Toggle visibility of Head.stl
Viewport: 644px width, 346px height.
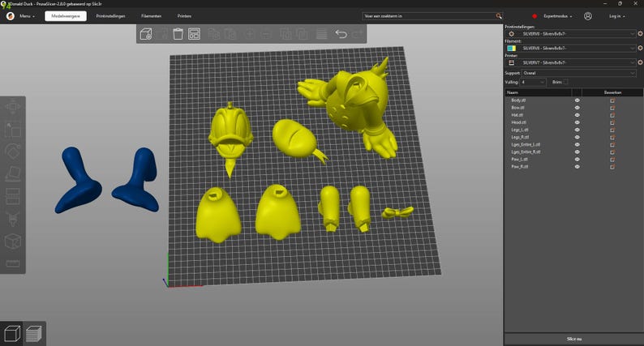(577, 122)
